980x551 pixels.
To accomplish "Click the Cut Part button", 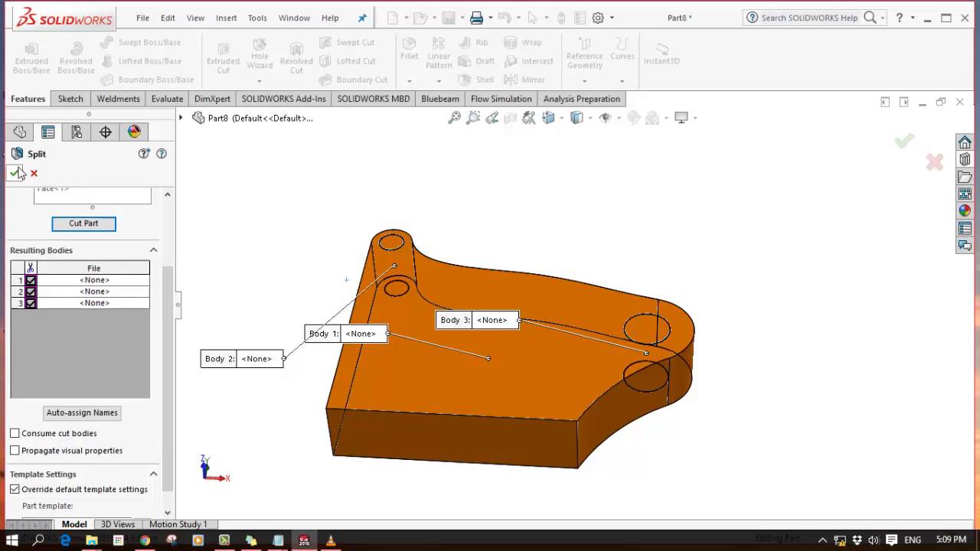I will coord(83,223).
